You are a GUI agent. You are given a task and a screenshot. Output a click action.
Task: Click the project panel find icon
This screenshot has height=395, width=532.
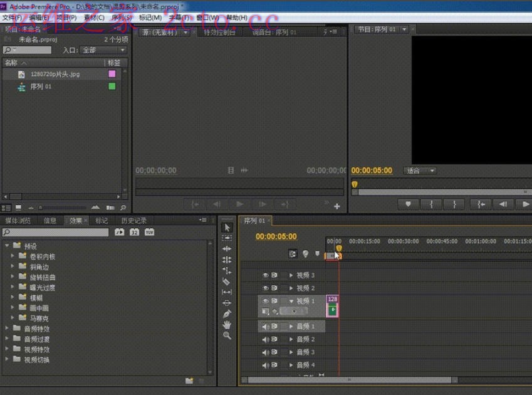click(123, 208)
